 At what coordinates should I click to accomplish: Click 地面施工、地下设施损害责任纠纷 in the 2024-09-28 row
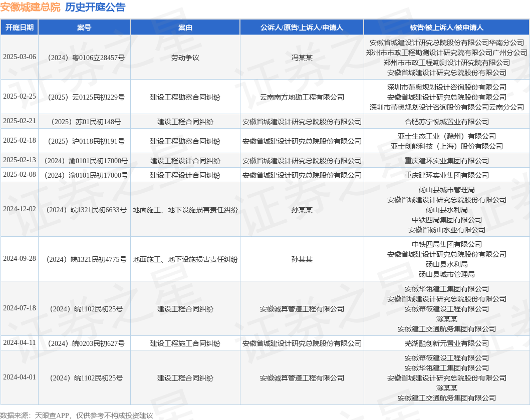(x=185, y=259)
